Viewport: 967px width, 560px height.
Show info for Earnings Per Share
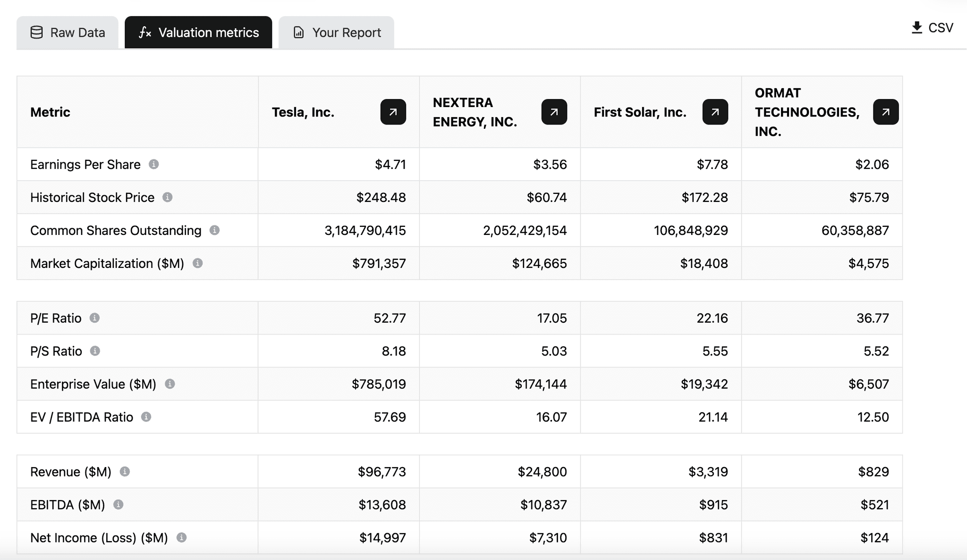coord(154,164)
